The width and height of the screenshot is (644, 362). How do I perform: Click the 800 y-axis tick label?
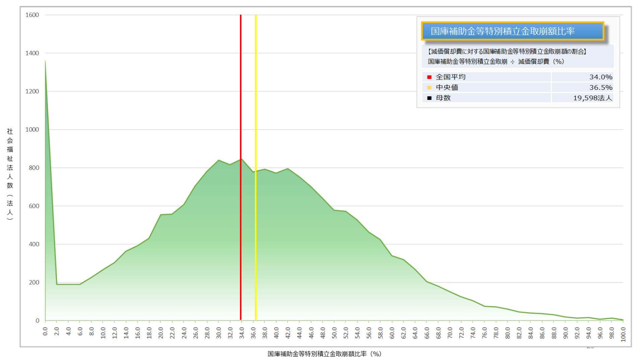34,168
